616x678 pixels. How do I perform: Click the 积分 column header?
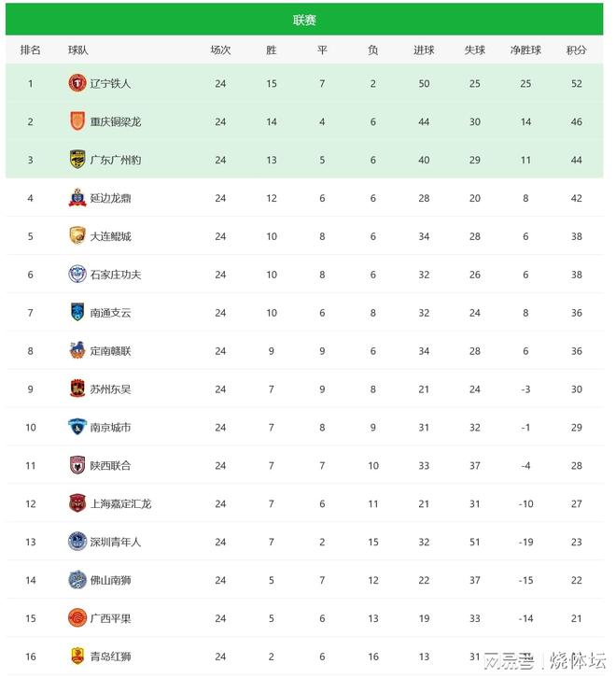pos(577,49)
